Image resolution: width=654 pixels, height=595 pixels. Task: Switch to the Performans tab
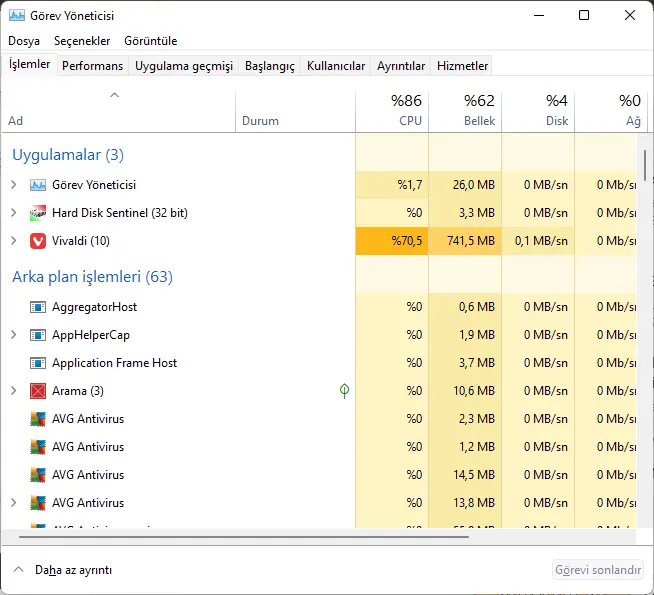pyautogui.click(x=93, y=66)
